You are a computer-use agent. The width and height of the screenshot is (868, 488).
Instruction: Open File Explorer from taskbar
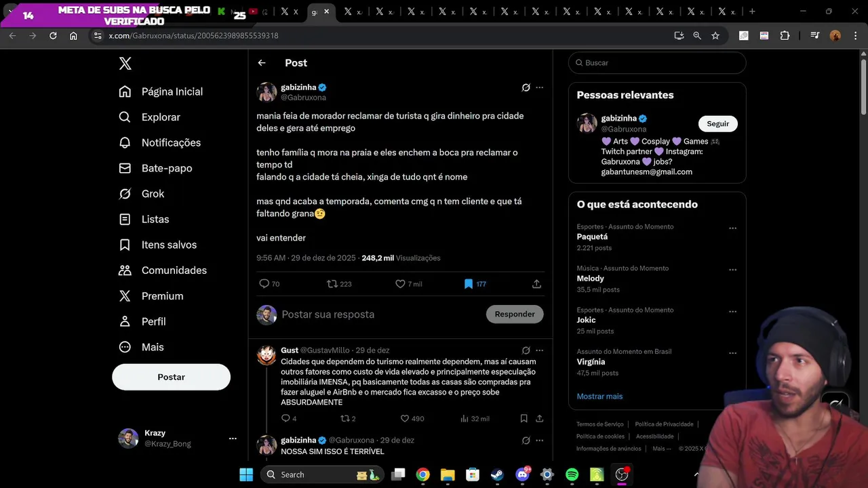[x=448, y=474]
